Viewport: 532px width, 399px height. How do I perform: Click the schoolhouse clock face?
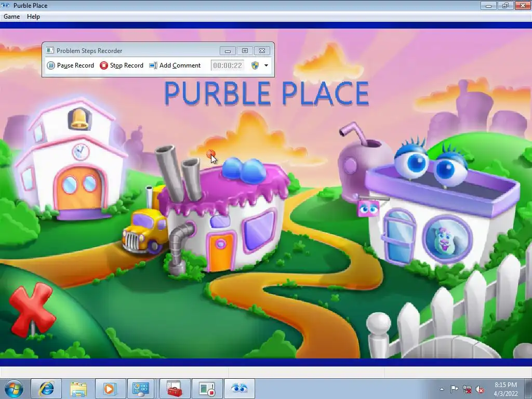[81, 152]
